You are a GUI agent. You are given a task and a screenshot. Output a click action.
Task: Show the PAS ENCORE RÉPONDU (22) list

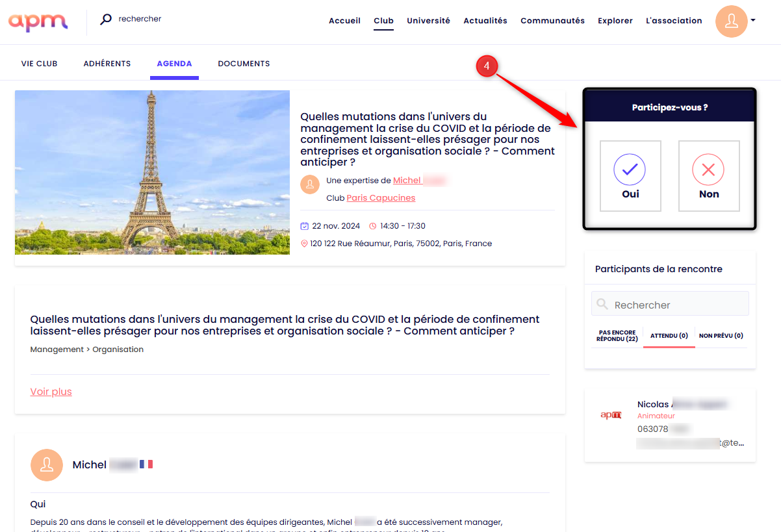(x=617, y=336)
